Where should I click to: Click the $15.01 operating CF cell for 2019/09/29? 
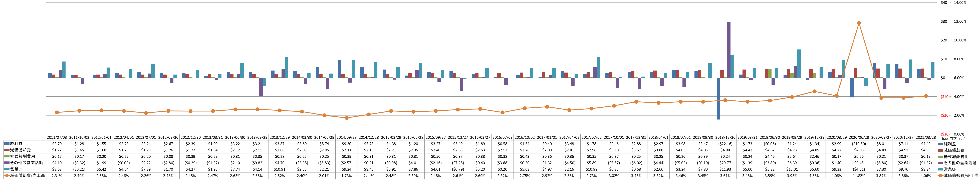[x=792, y=169]
